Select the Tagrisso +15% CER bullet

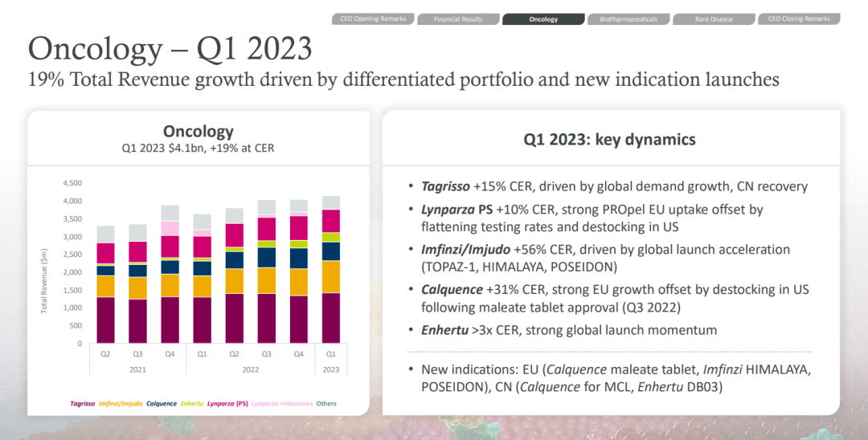(x=614, y=186)
